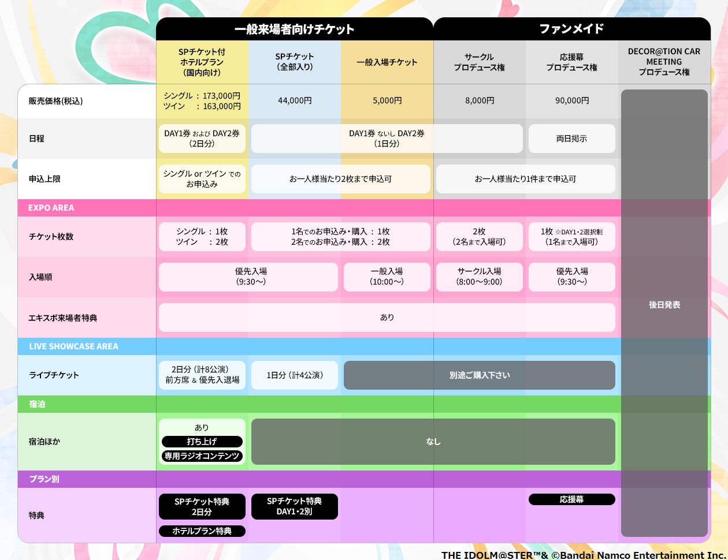Viewport: 728px width, 560px height.
Task: Click the あり cell in エキスポ来場者特典 row
Action: pos(387,318)
